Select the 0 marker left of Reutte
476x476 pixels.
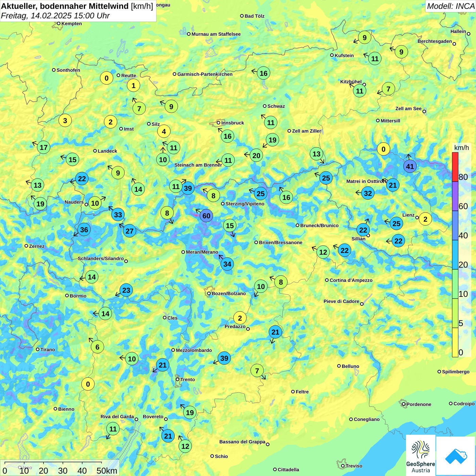[x=106, y=78]
